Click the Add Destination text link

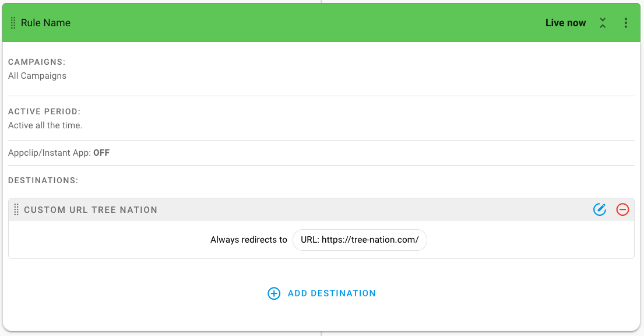[332, 293]
